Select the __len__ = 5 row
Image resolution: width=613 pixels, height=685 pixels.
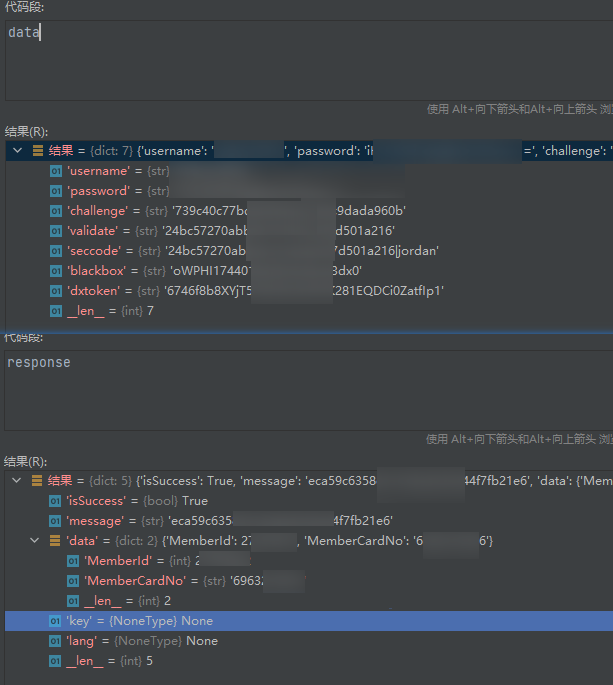pyautogui.click(x=309, y=661)
